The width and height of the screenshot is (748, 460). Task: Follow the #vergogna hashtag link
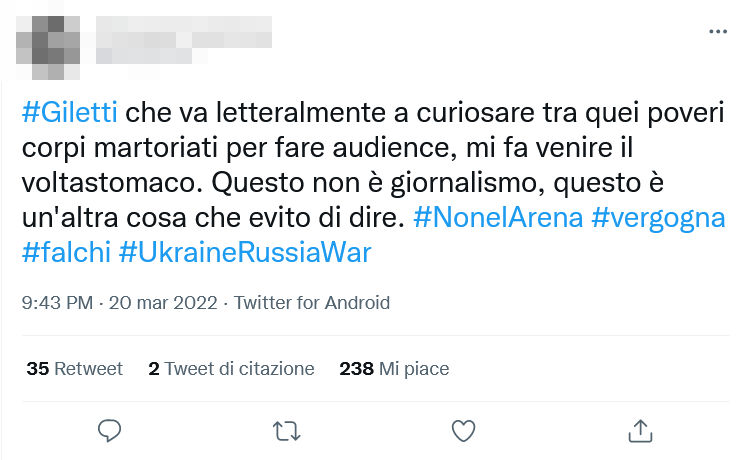pos(658,218)
